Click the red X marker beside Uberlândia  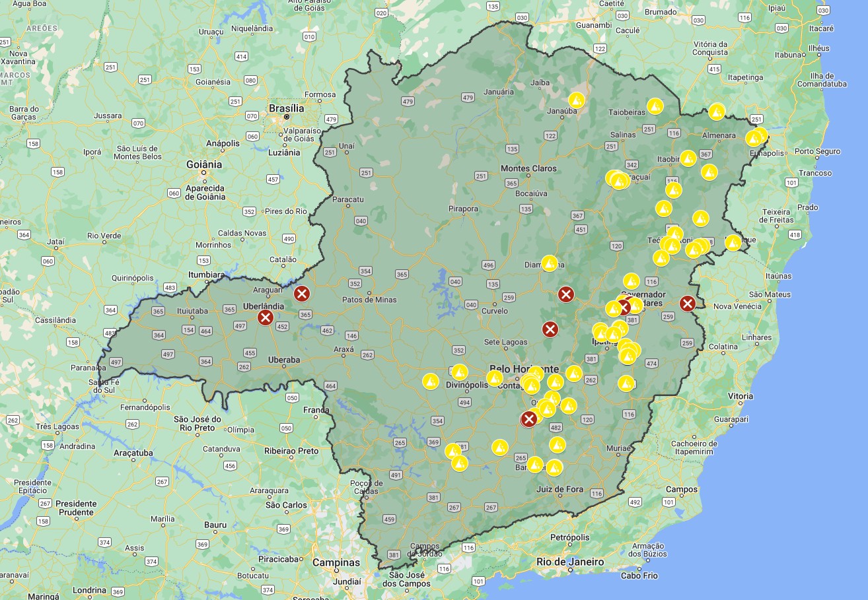[x=266, y=318]
